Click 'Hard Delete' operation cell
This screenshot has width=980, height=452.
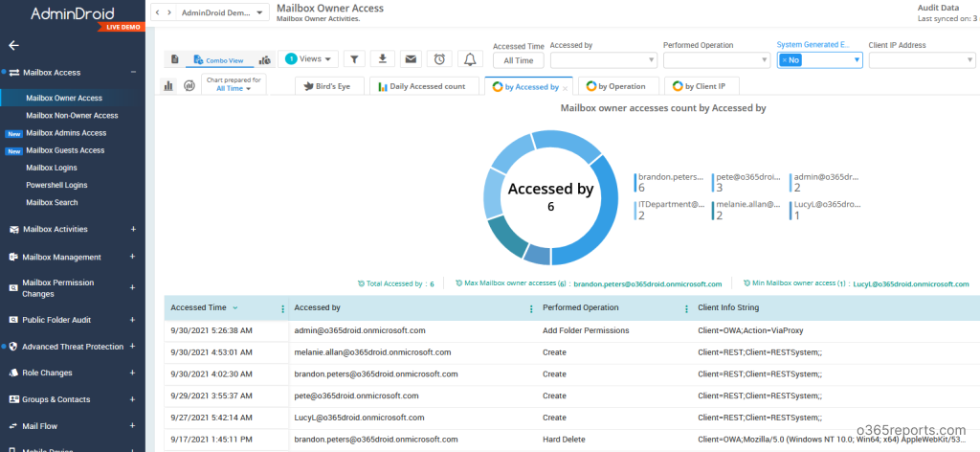[563, 440]
